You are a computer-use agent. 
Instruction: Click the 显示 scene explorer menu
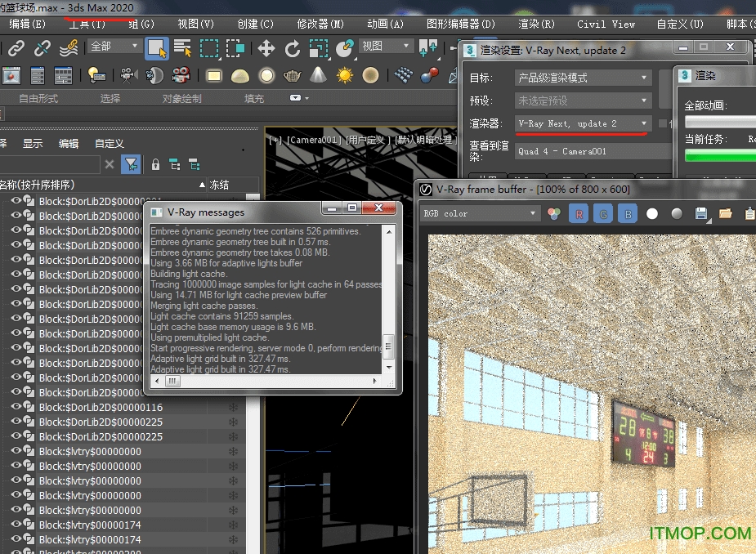[33, 143]
